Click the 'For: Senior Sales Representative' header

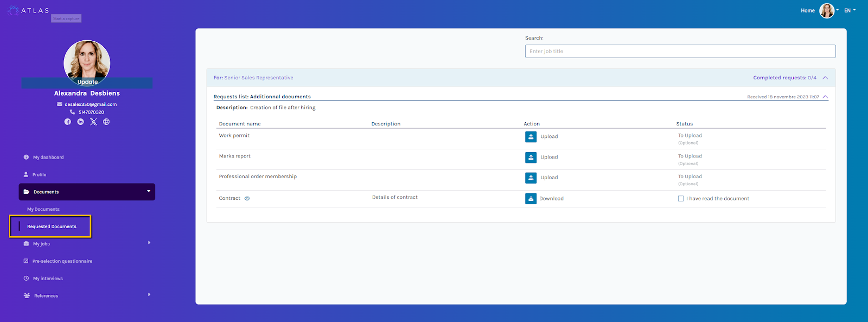click(253, 78)
